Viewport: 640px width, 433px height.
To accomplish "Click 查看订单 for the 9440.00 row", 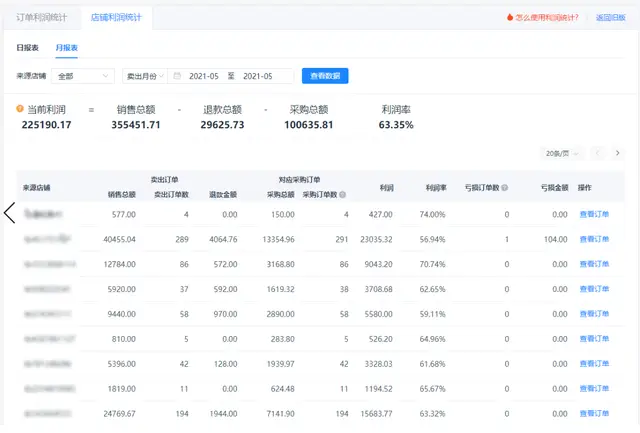I will pos(594,314).
